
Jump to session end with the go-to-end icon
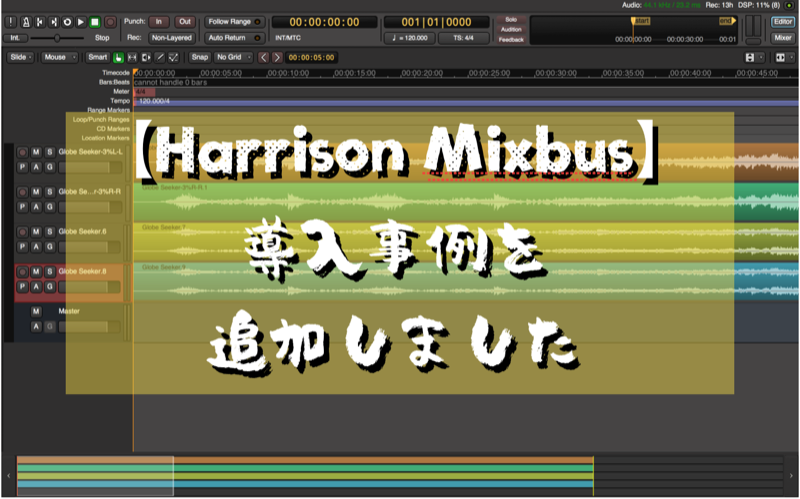click(x=53, y=22)
